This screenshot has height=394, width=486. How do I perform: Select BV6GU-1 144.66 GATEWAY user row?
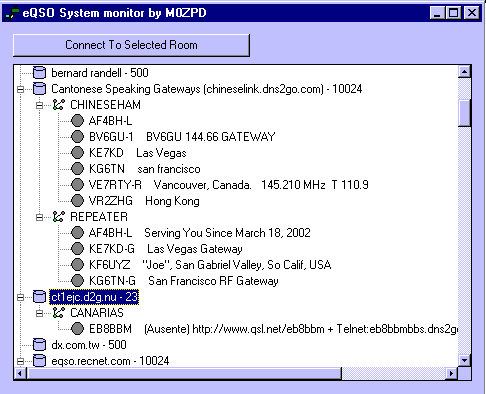coord(182,137)
